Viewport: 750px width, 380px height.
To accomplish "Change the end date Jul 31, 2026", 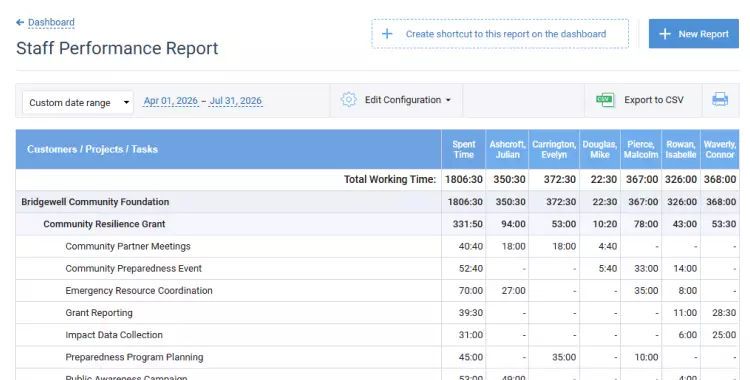I will coord(235,101).
